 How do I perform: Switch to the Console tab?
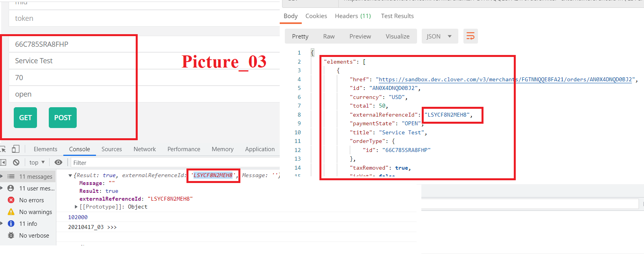coord(79,149)
